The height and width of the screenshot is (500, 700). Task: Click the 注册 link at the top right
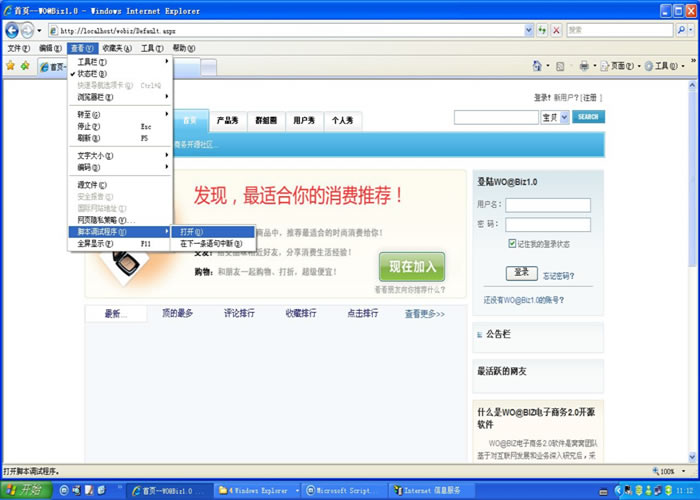tap(590, 97)
